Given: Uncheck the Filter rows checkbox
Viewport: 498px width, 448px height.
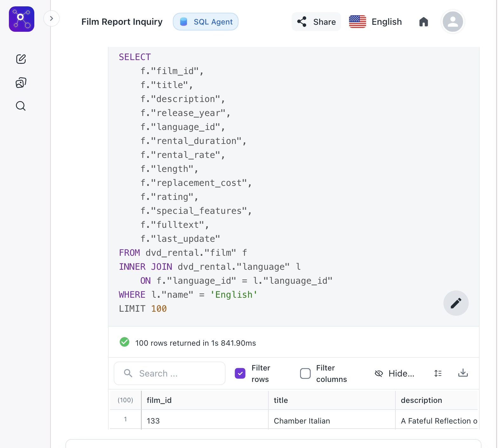Looking at the screenshot, I should click(x=240, y=373).
